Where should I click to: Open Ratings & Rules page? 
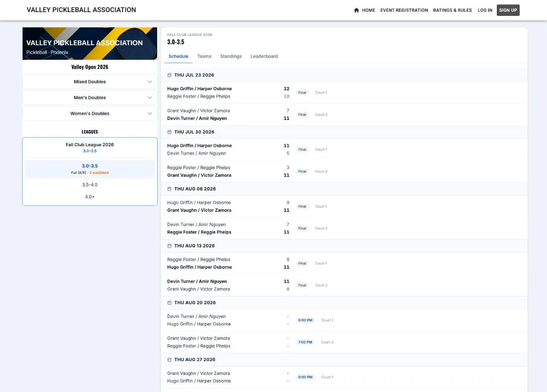click(x=453, y=10)
